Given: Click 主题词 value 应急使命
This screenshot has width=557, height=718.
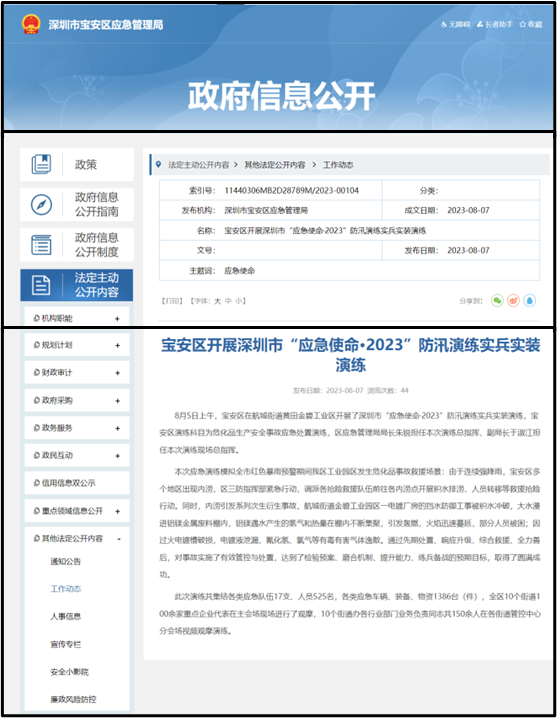Looking at the screenshot, I should tap(239, 271).
